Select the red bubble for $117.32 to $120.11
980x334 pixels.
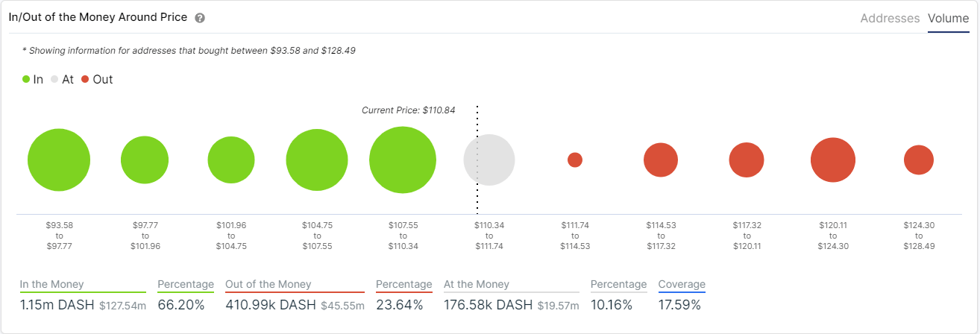[x=747, y=160]
